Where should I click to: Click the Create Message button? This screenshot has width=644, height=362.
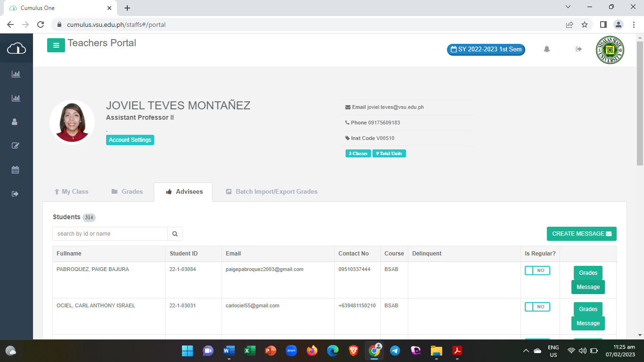click(581, 234)
